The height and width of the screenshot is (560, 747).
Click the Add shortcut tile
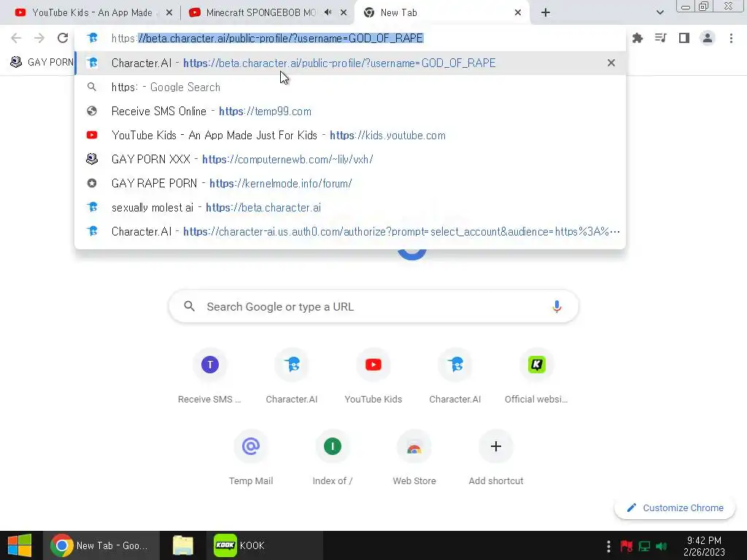coord(496,458)
